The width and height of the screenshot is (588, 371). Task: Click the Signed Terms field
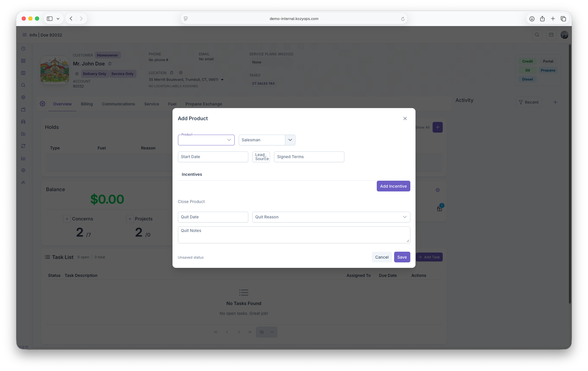(x=309, y=157)
